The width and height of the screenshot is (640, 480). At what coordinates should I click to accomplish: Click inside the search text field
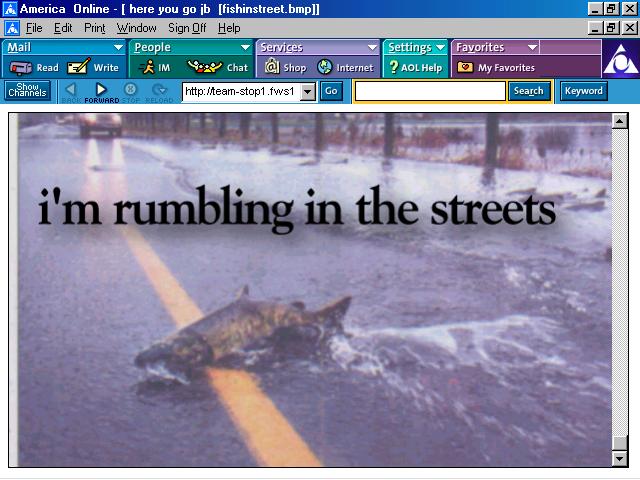[430, 91]
